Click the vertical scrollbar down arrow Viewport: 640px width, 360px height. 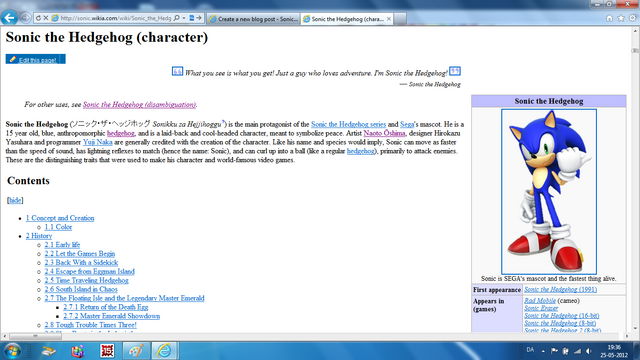pos(635,328)
